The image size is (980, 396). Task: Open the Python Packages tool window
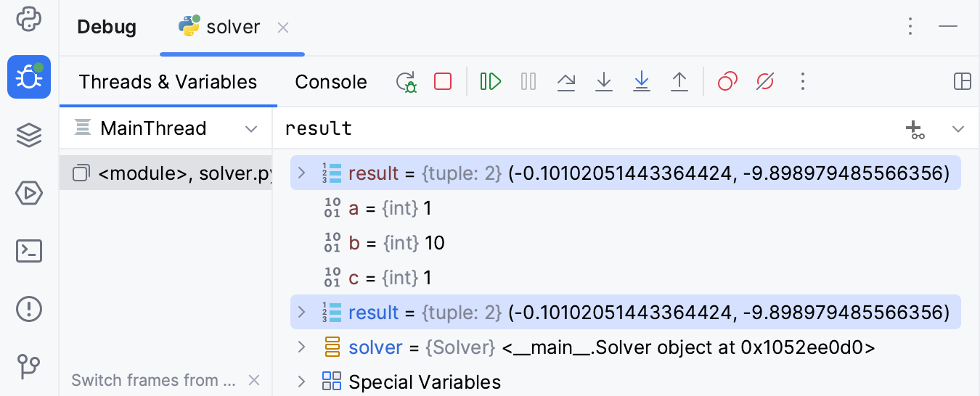tap(29, 135)
